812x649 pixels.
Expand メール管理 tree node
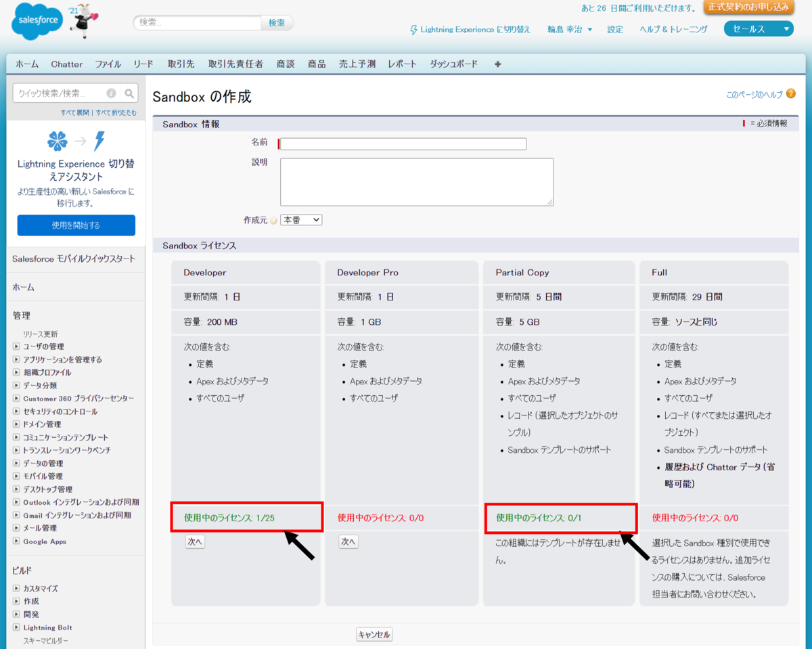pyautogui.click(x=16, y=529)
